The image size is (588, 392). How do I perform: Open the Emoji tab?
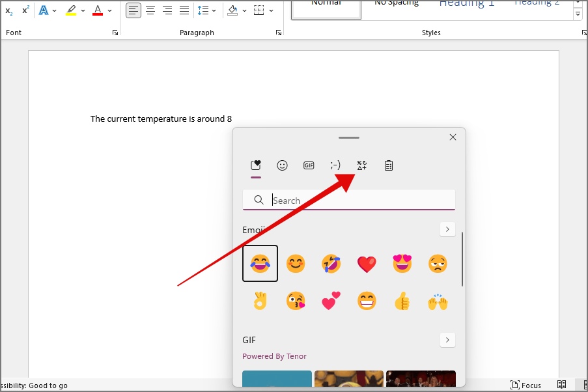282,165
